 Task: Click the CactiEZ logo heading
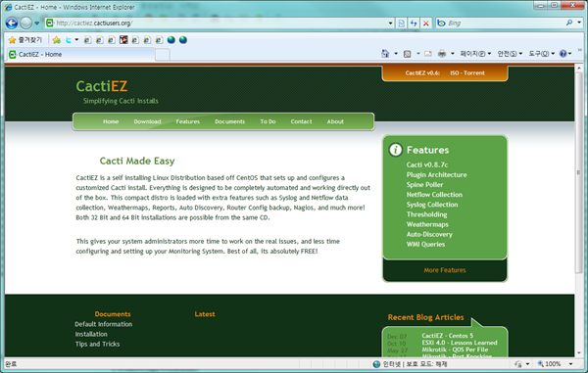(102, 86)
